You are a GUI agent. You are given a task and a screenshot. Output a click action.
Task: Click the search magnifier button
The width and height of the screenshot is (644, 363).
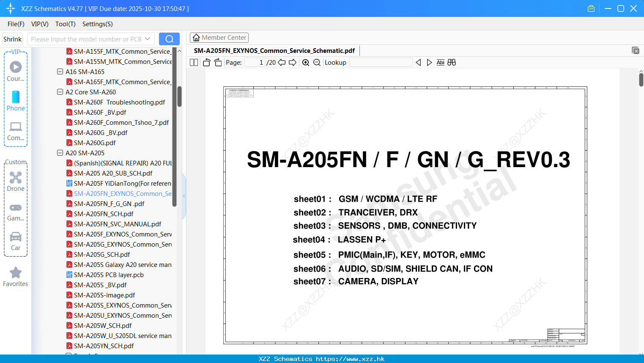[169, 39]
